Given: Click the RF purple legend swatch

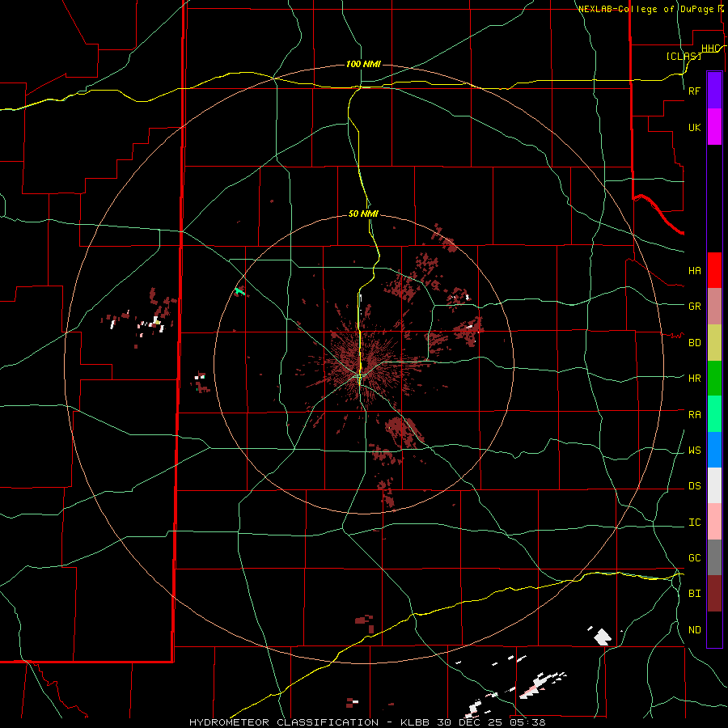Looking at the screenshot, I should 714,91.
